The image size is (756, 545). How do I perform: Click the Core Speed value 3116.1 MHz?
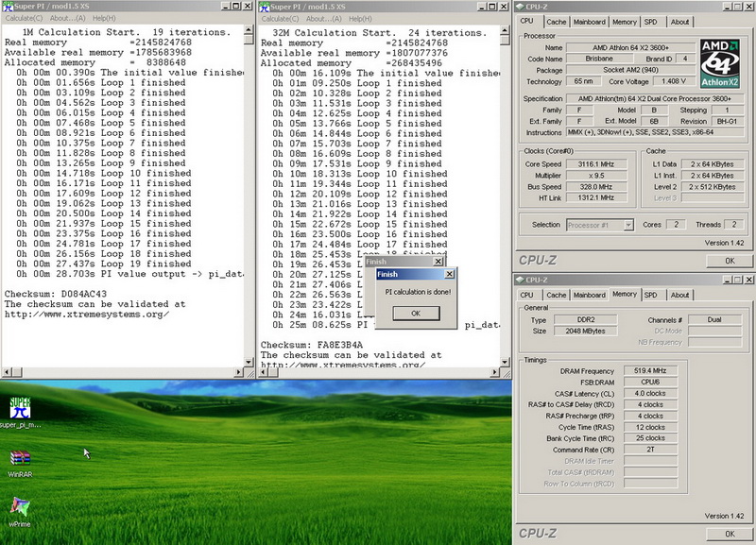(596, 163)
